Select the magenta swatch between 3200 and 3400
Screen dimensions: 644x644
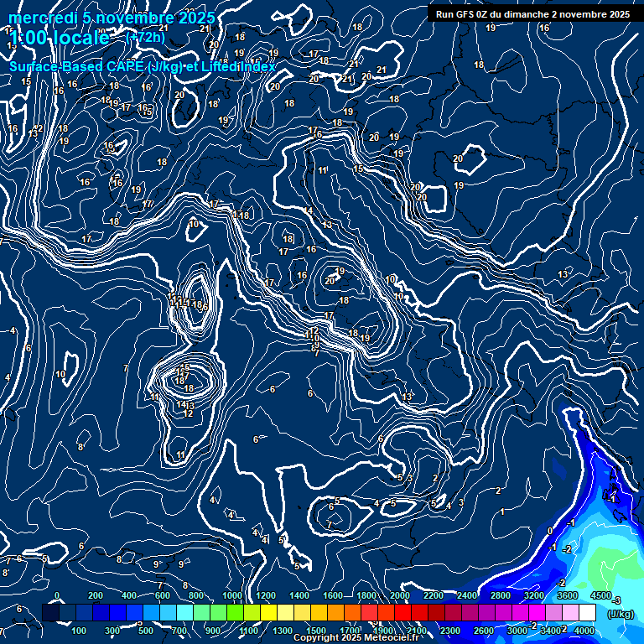(537, 612)
